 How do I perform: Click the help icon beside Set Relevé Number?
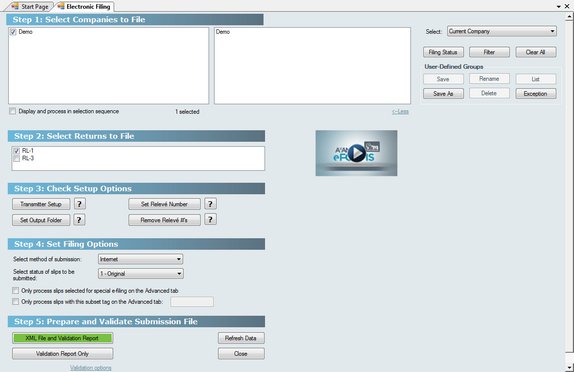click(210, 204)
